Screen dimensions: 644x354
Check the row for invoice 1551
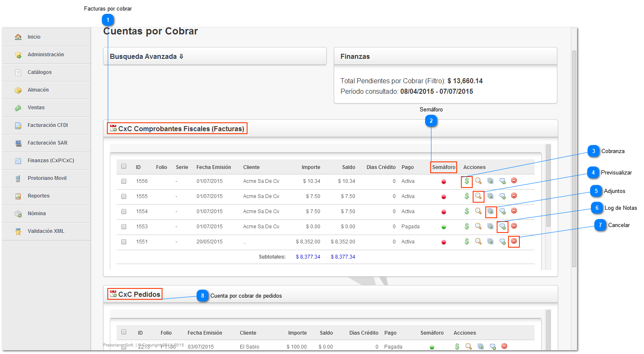point(124,242)
